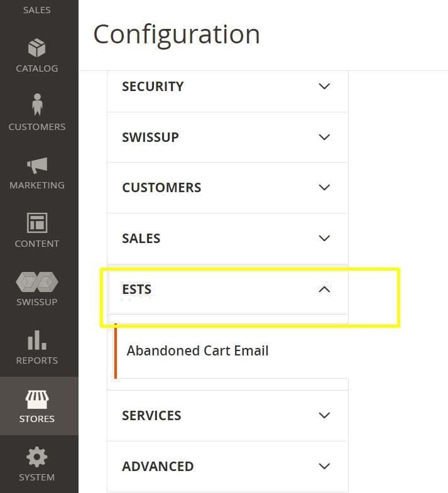Open the Marketing megaphone icon
Screen dimensions: 448x493
click(37, 165)
